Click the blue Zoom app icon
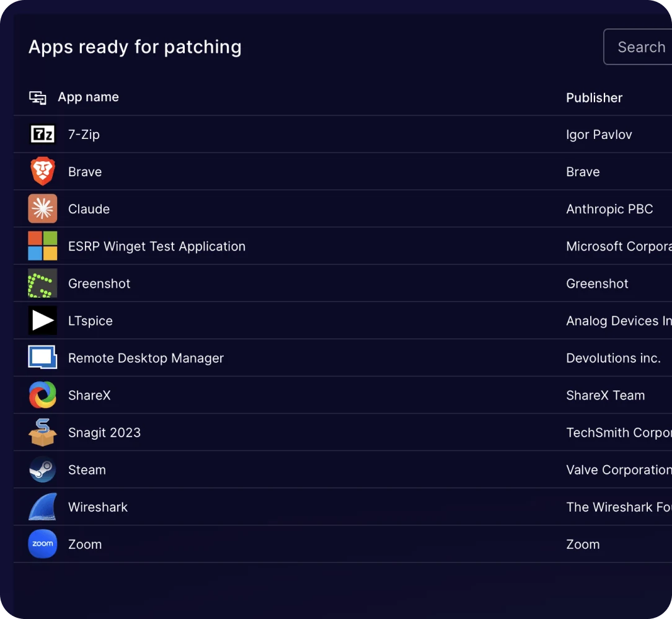Screen dimensions: 672x619 pyautogui.click(x=42, y=544)
